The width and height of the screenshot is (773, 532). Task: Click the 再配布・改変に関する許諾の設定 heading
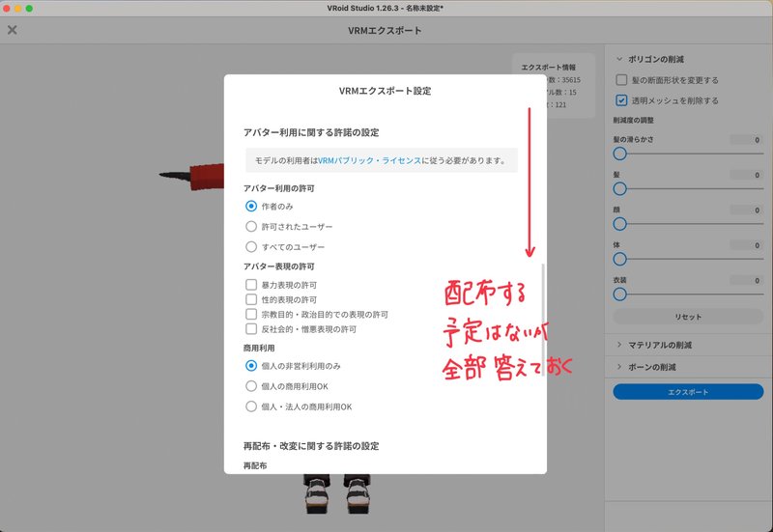311,446
